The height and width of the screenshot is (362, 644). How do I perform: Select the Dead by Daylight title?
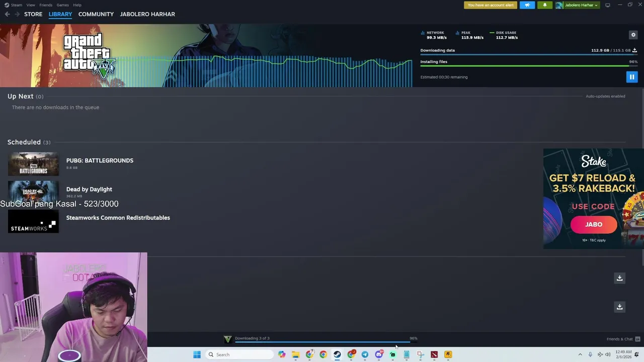click(x=89, y=189)
